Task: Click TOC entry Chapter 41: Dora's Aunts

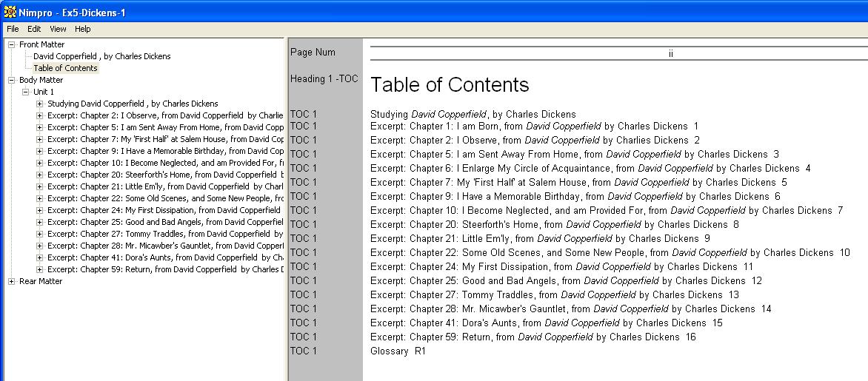Action: click(x=547, y=323)
